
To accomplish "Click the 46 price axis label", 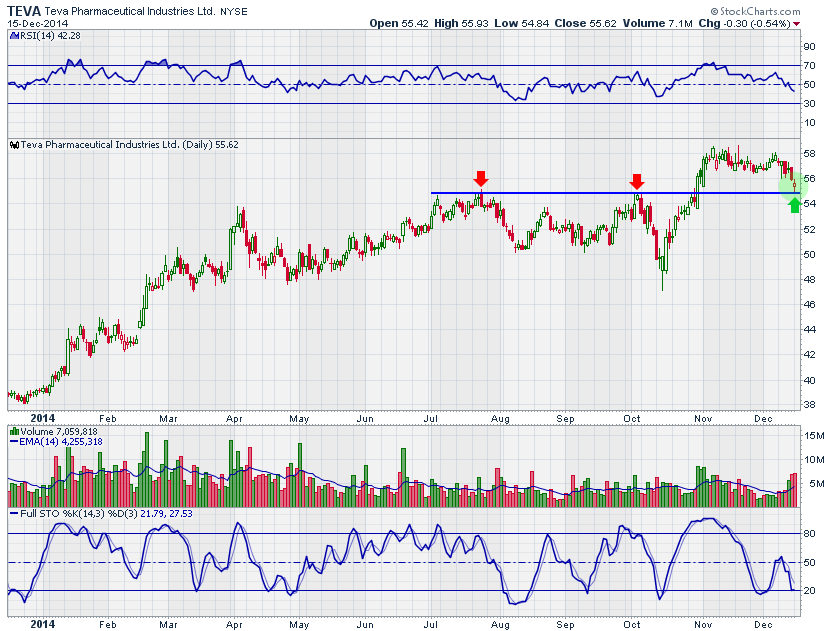I will coord(809,304).
